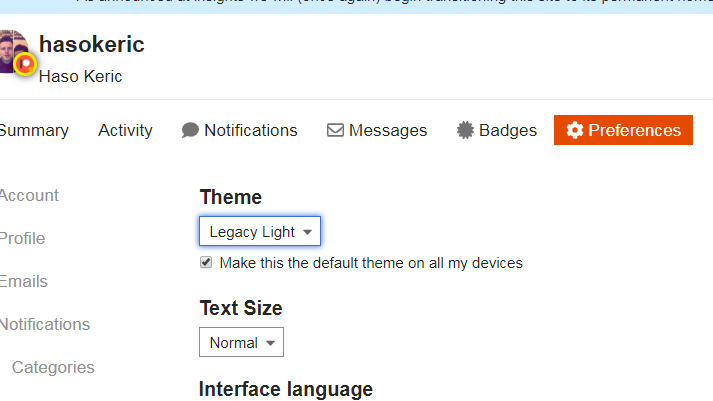Click the hasokeric username heading
This screenshot has height=401, width=713.
pos(92,45)
